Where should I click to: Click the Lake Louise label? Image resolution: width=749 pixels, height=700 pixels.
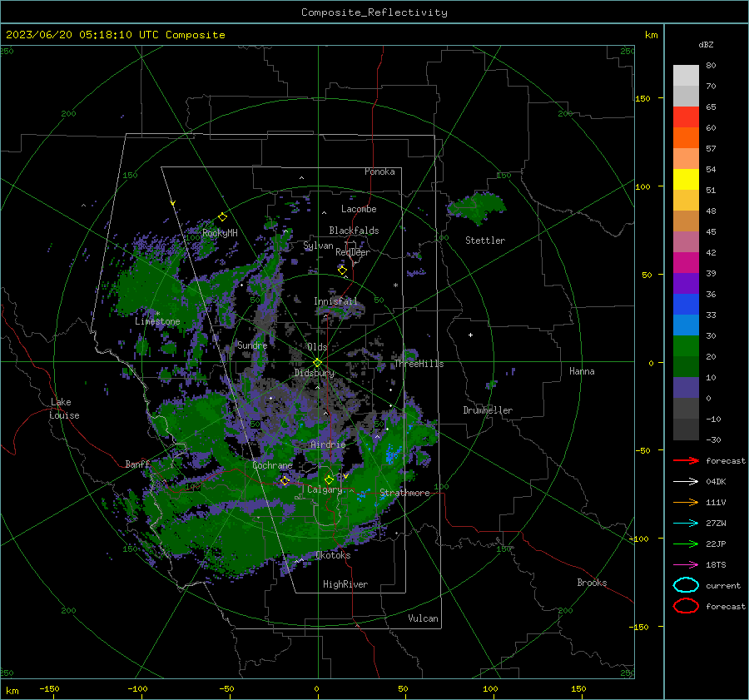click(x=64, y=409)
